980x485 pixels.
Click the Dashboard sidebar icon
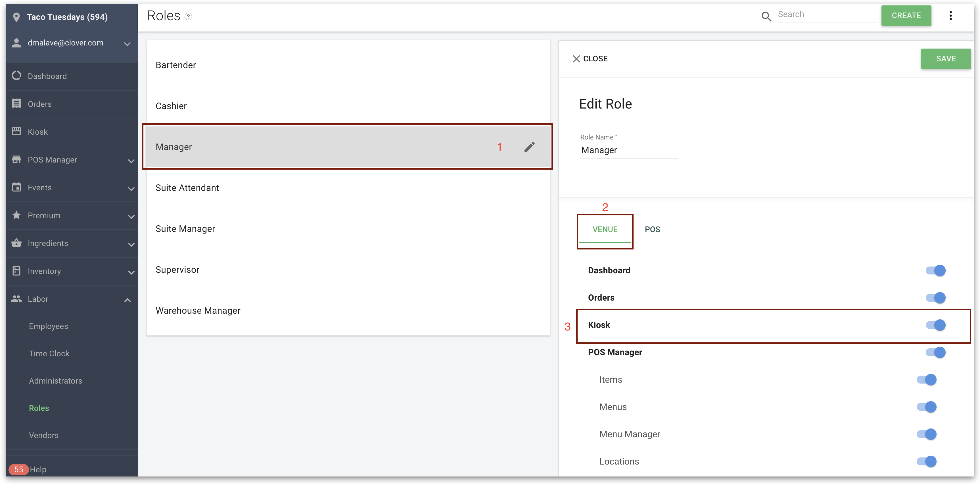click(16, 76)
